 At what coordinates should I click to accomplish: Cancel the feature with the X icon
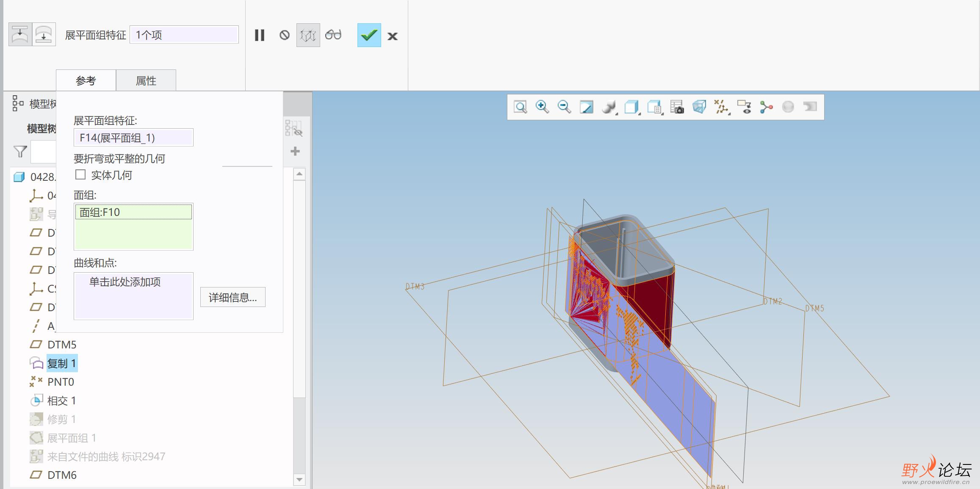393,36
